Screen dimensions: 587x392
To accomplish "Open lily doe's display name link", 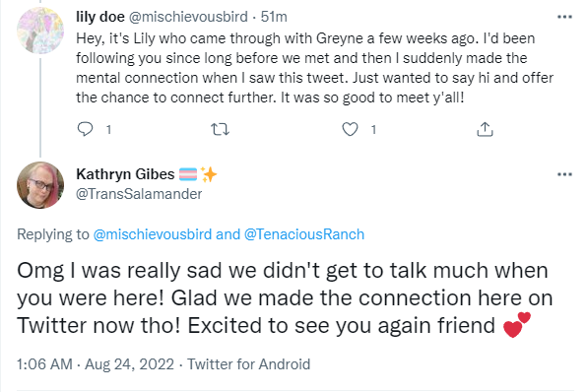I will [x=99, y=17].
